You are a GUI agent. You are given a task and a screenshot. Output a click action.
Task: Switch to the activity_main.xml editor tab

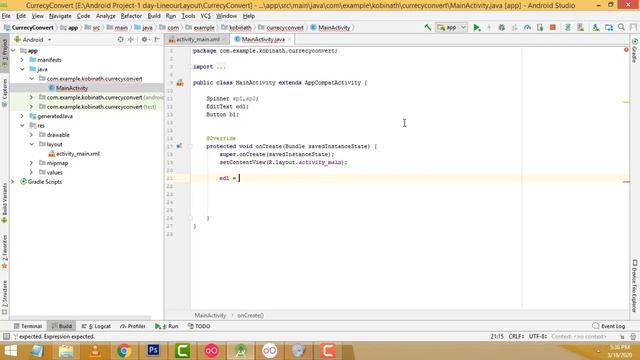(x=198, y=40)
